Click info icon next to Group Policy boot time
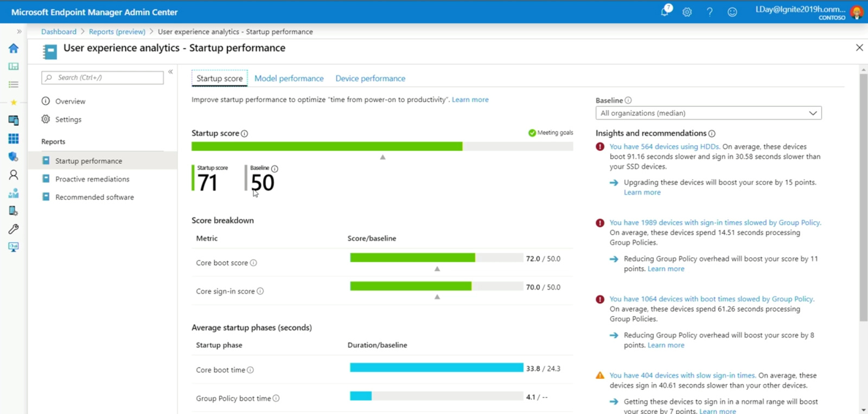This screenshot has width=868, height=414. (276, 398)
